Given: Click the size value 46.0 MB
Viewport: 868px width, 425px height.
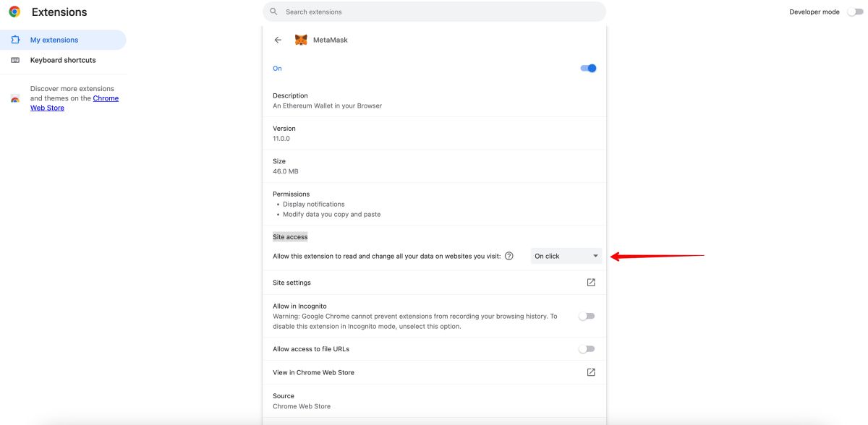Looking at the screenshot, I should (x=286, y=171).
